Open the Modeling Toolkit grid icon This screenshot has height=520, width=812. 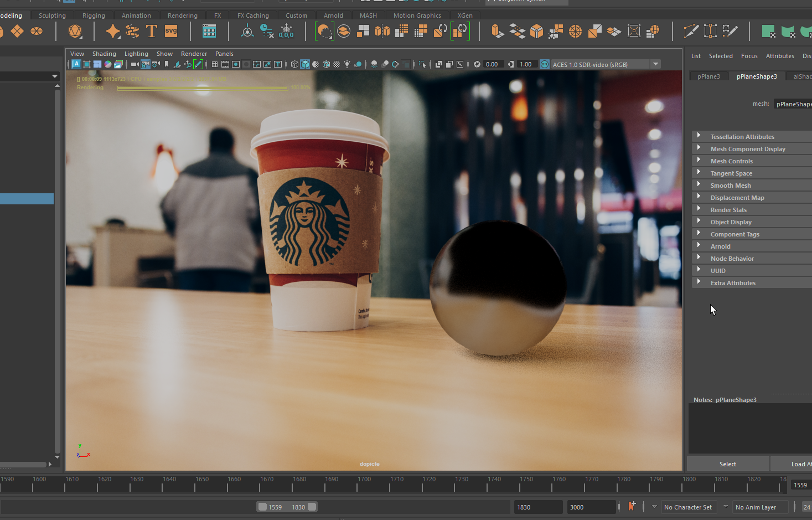(209, 32)
